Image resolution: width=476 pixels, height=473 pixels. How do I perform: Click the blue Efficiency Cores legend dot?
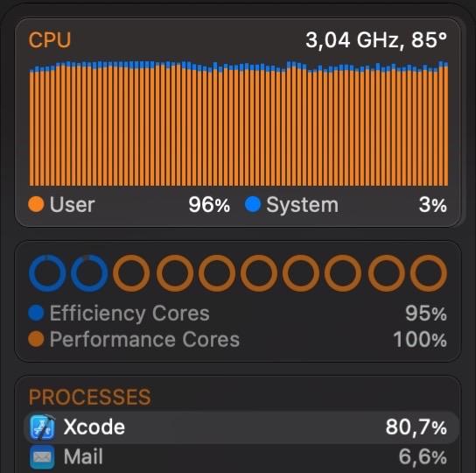pos(36,313)
